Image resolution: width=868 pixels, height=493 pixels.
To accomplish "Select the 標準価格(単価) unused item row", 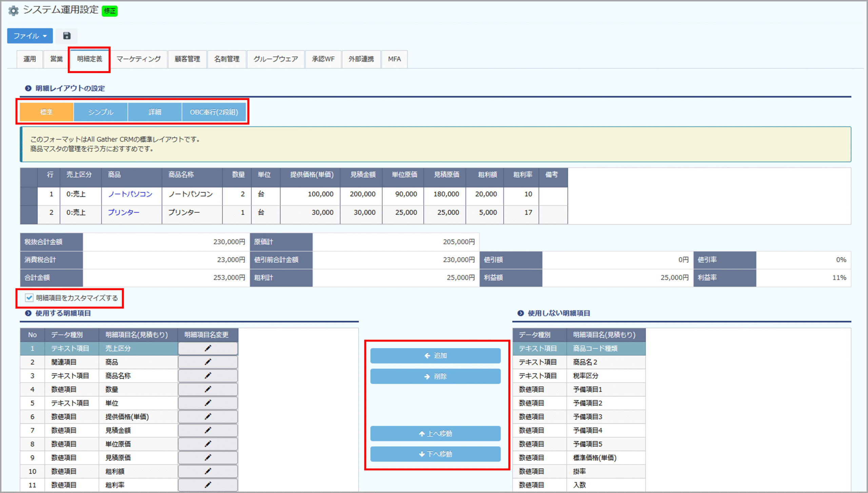I will (x=579, y=457).
